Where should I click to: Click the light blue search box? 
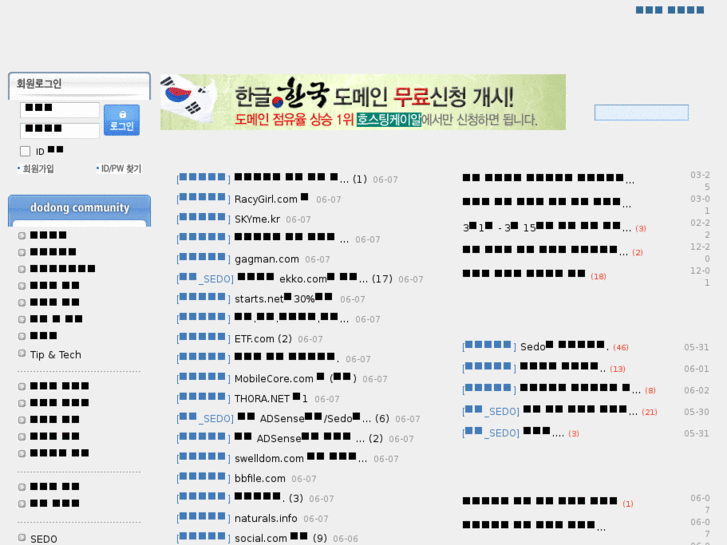(641, 113)
